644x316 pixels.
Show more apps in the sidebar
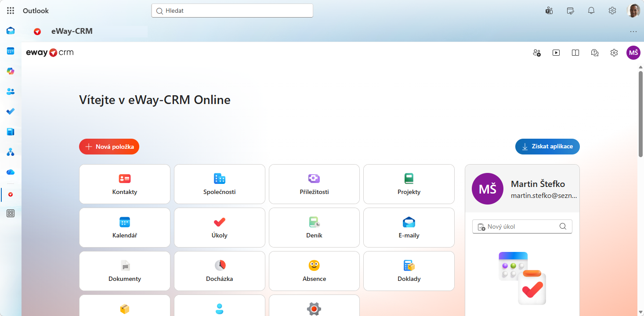tap(11, 213)
